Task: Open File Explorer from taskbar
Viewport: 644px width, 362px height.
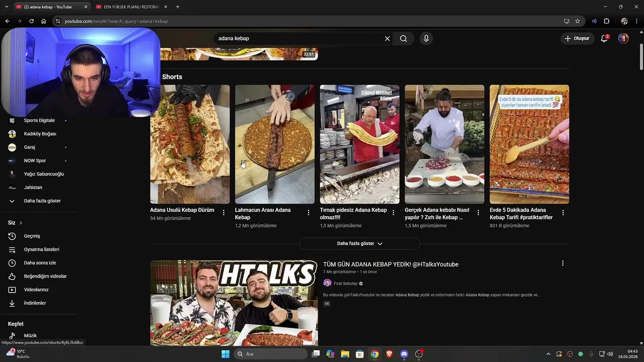Action: click(x=345, y=354)
